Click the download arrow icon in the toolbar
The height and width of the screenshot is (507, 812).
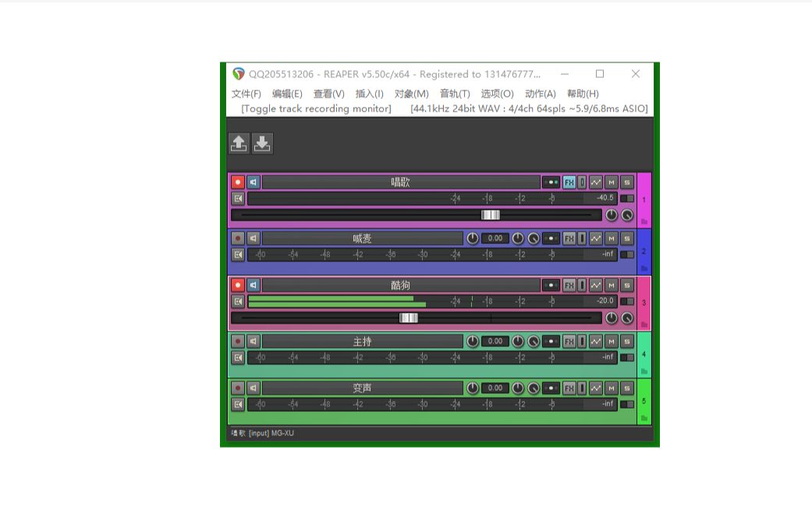(263, 143)
